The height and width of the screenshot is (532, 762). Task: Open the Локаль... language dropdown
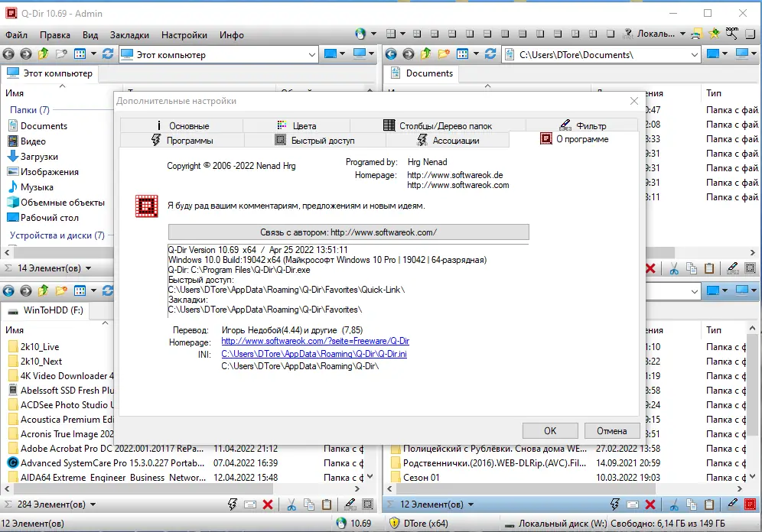682,34
